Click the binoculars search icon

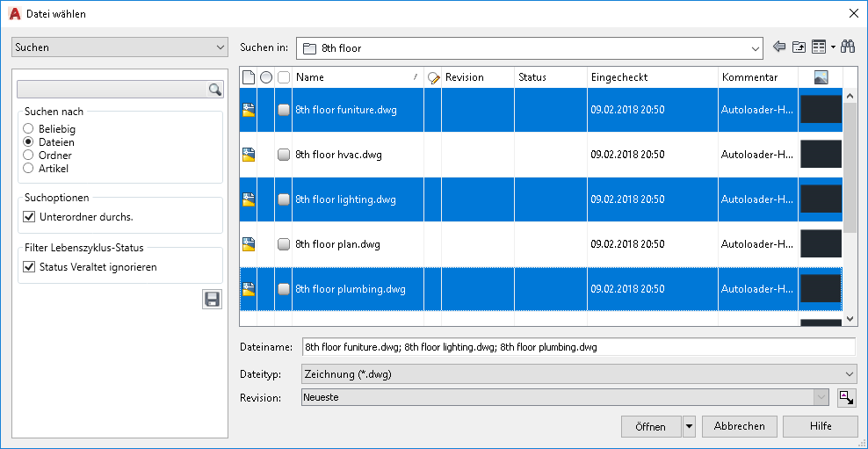coord(848,47)
